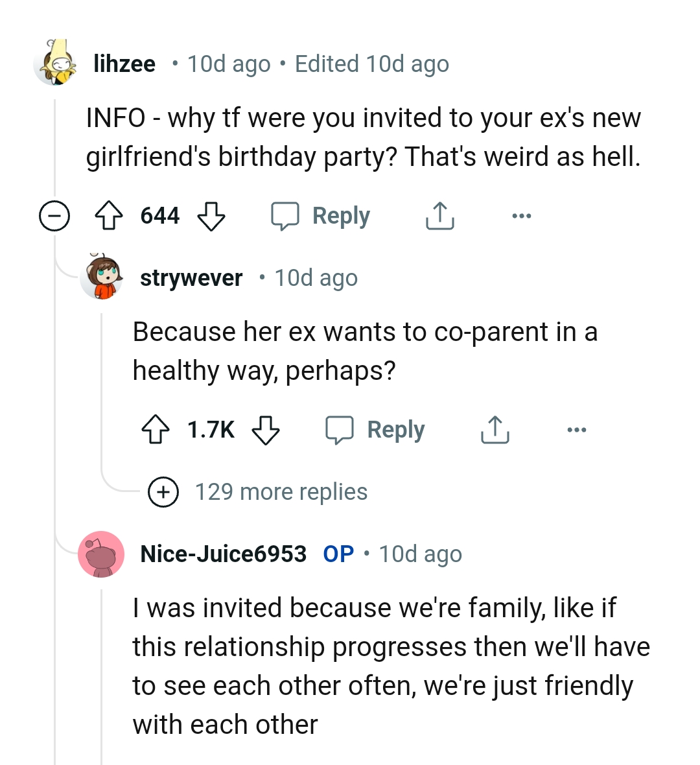The height and width of the screenshot is (765, 700).
Task: Reply to strywever's comment
Action: coord(376,429)
